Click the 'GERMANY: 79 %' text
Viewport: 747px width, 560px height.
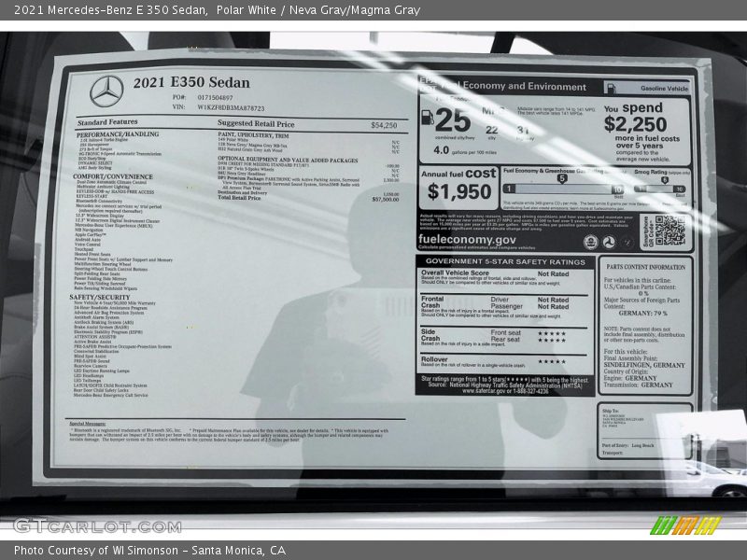tap(643, 314)
